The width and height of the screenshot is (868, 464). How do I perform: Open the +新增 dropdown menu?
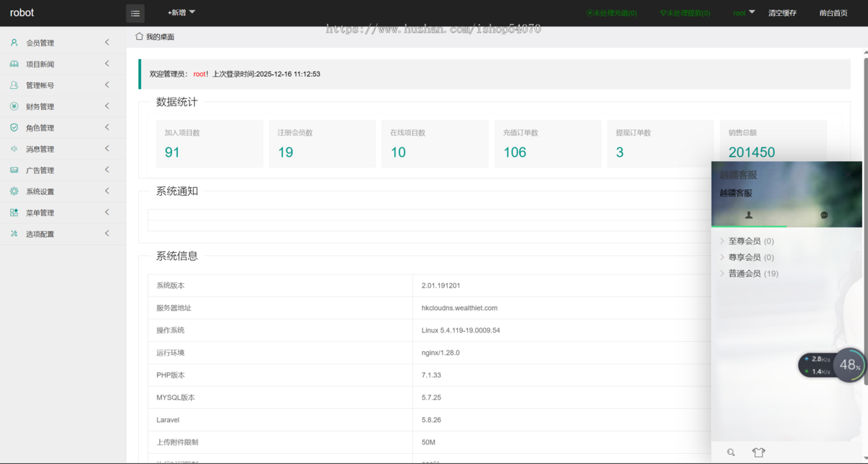pos(182,13)
